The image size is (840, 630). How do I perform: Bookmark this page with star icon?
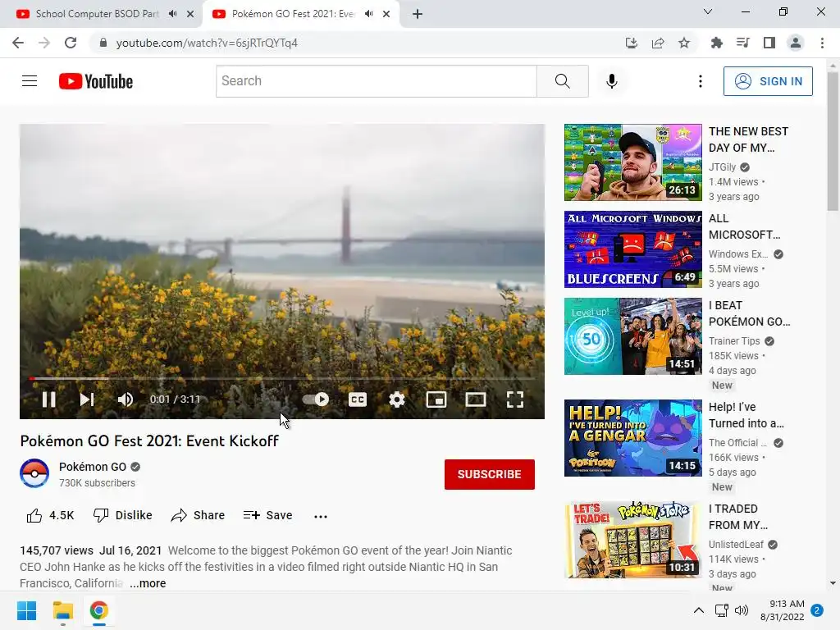pos(684,43)
